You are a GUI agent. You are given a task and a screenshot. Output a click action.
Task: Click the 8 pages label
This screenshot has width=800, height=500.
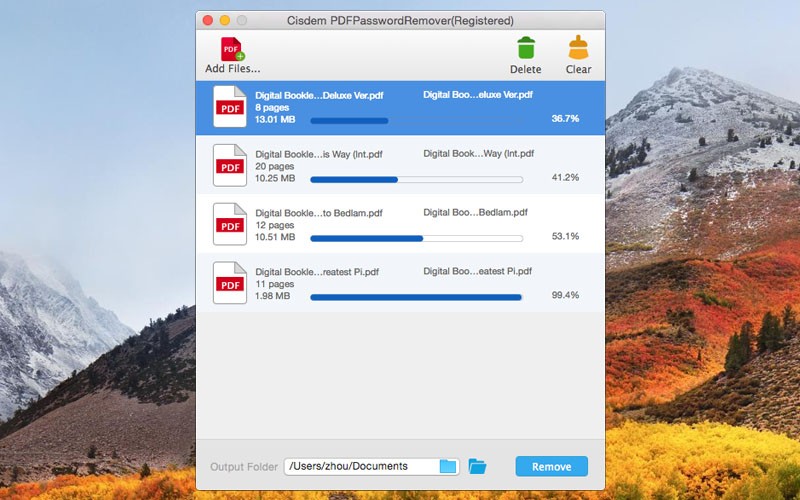(x=272, y=108)
